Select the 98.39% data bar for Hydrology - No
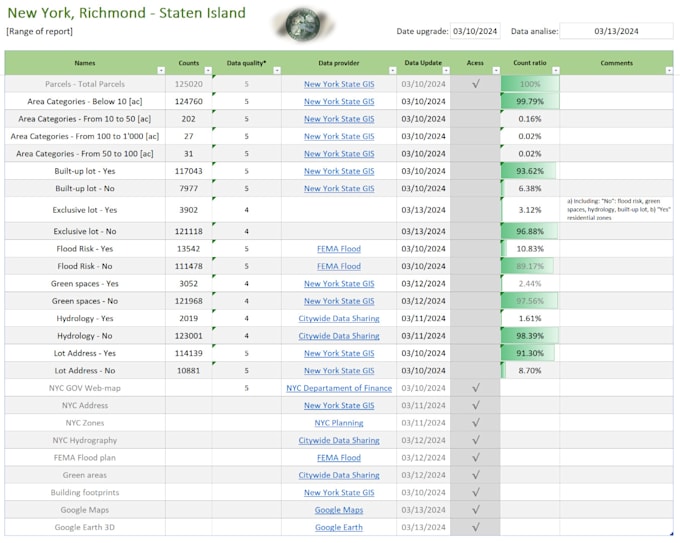The image size is (680, 543). click(530, 336)
